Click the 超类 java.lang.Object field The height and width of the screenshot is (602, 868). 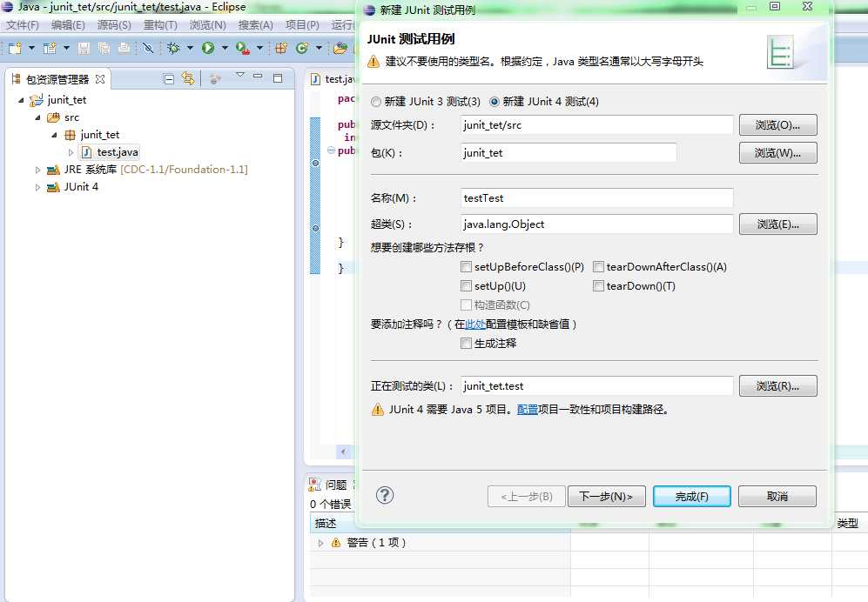coord(596,224)
